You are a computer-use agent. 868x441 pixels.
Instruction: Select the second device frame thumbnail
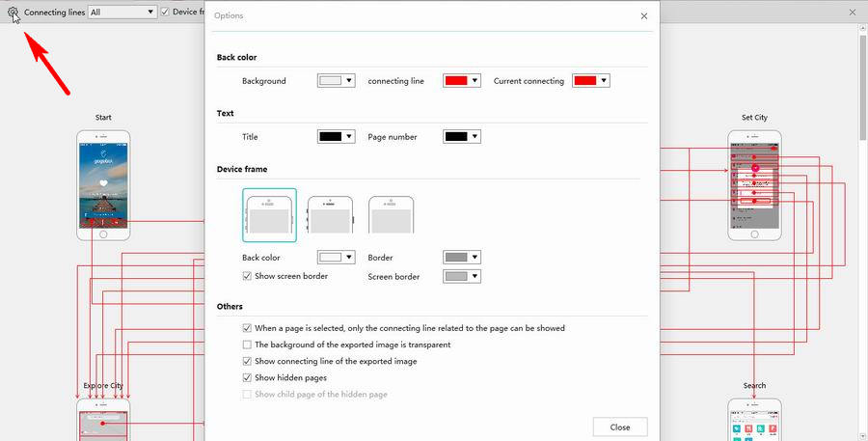point(330,215)
